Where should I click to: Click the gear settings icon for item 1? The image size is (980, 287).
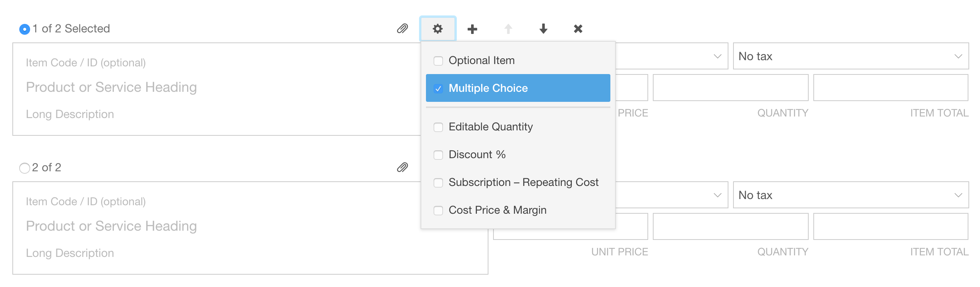pos(438,29)
